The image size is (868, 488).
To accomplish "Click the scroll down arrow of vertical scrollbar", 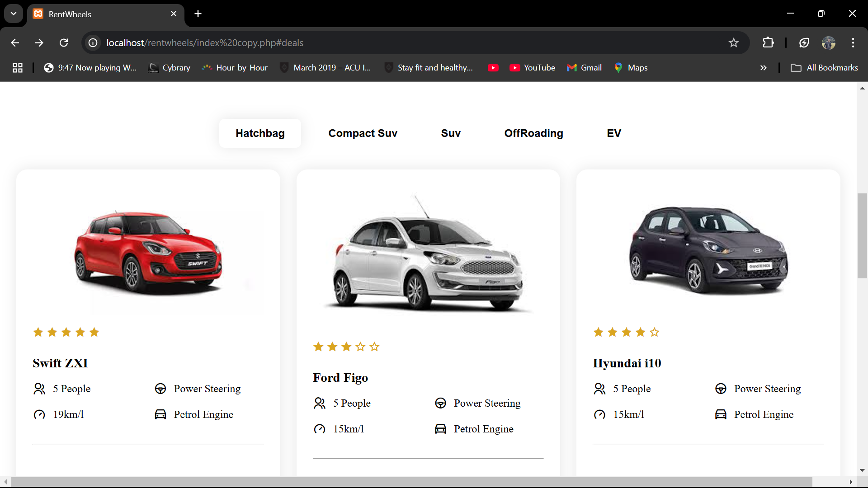I will (x=862, y=470).
